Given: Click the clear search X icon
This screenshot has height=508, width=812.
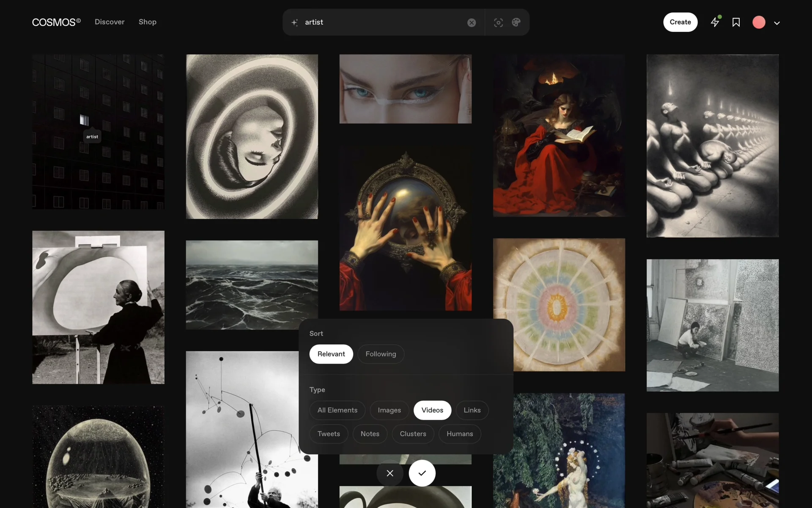Looking at the screenshot, I should point(472,22).
